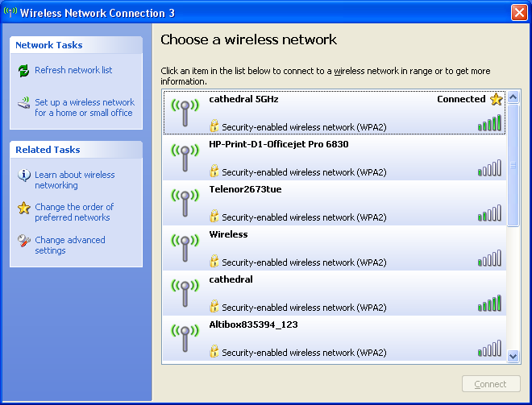Click the antenna icon of HP-Print-D1-Officejet network
Image resolution: width=532 pixels, height=405 pixels.
185,158
